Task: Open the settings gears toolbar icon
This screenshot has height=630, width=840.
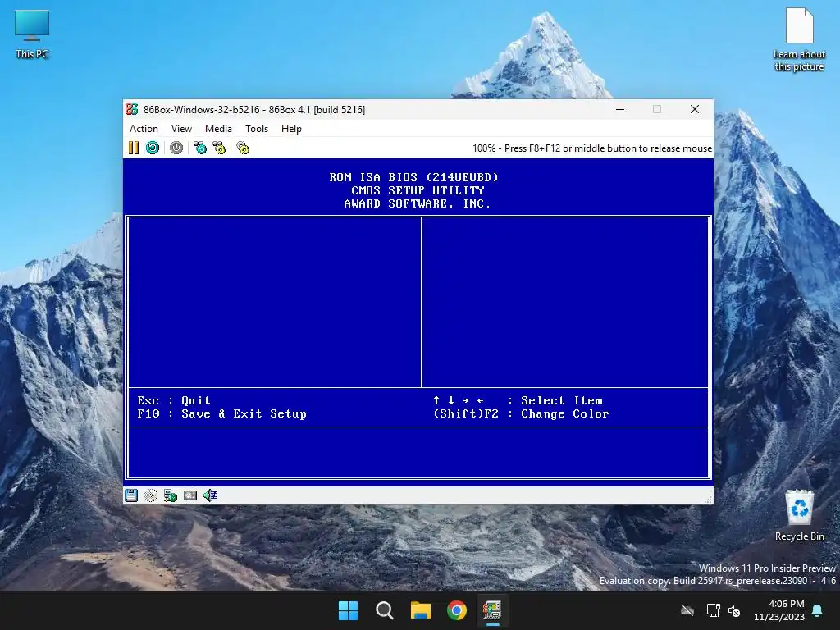Action: point(243,148)
